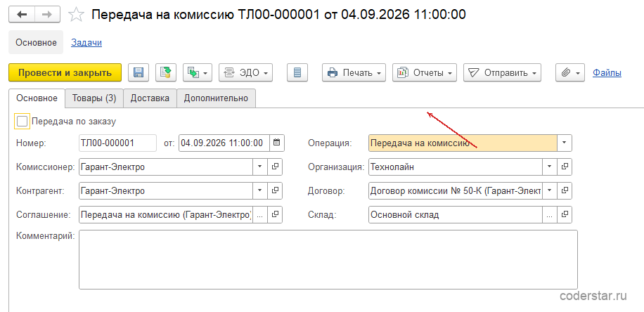This screenshot has width=644, height=312.
Task: Select the Основное navigation section at top
Action: pyautogui.click(x=36, y=42)
